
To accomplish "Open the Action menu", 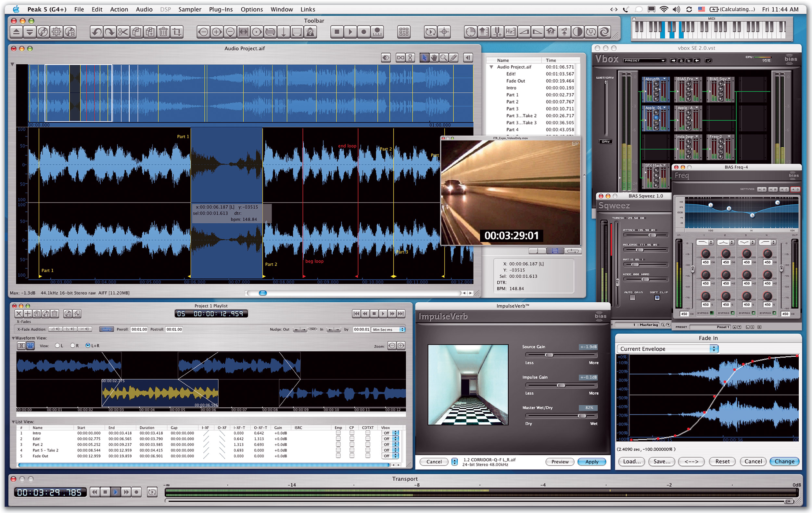I will (x=119, y=9).
